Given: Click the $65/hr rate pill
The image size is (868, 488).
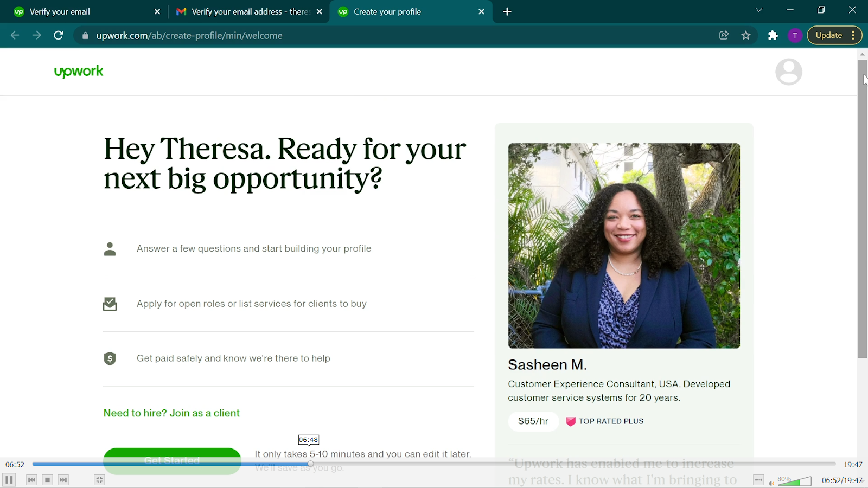Looking at the screenshot, I should [x=533, y=421].
